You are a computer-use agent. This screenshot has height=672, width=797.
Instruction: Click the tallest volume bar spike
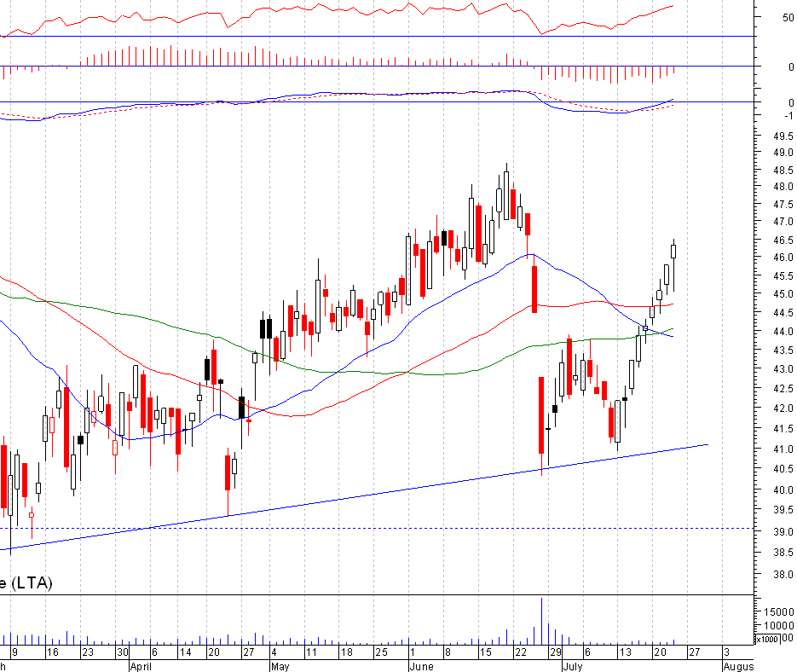pos(542,621)
